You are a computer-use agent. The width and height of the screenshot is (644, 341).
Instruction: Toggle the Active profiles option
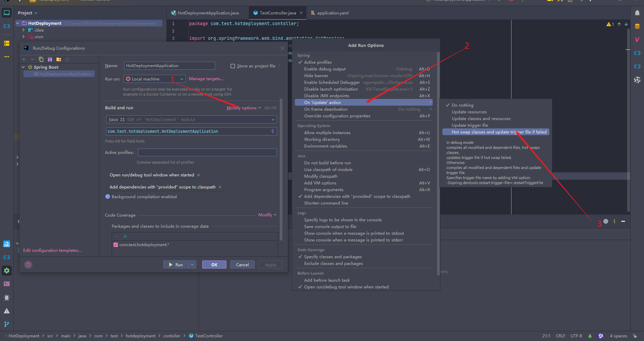[318, 62]
